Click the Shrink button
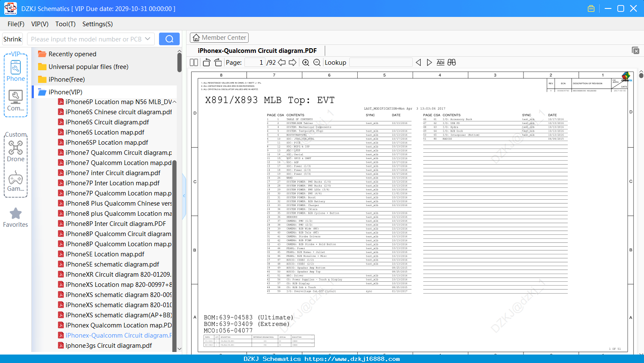 pos(13,39)
